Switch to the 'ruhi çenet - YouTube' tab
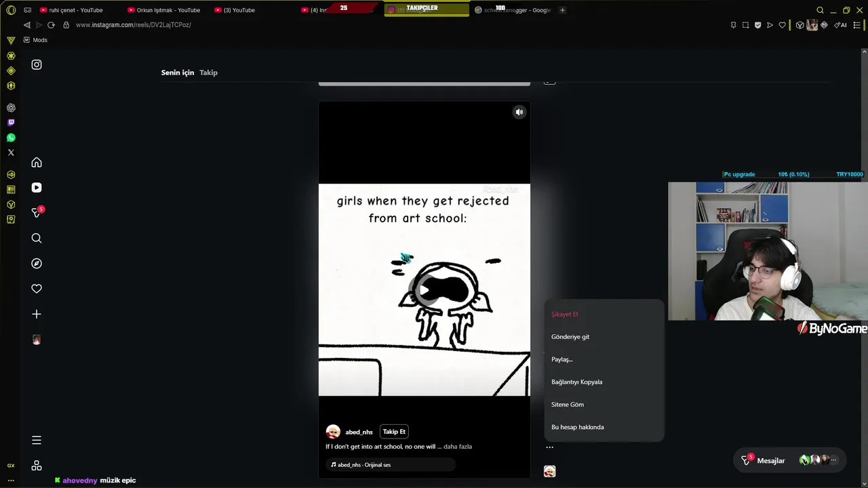 point(72,10)
